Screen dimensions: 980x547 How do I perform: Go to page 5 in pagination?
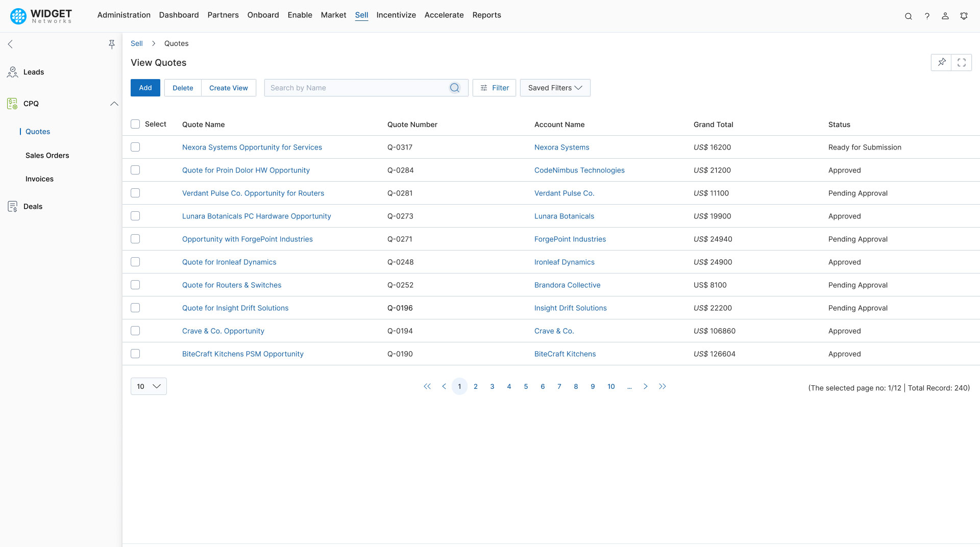pyautogui.click(x=526, y=386)
